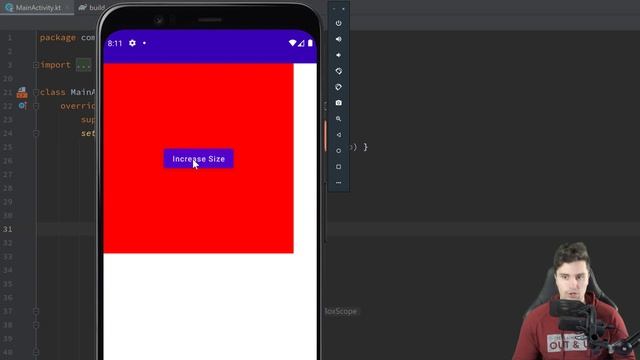Click the class gutter icon on line 21
640x360 pixels.
22,93
